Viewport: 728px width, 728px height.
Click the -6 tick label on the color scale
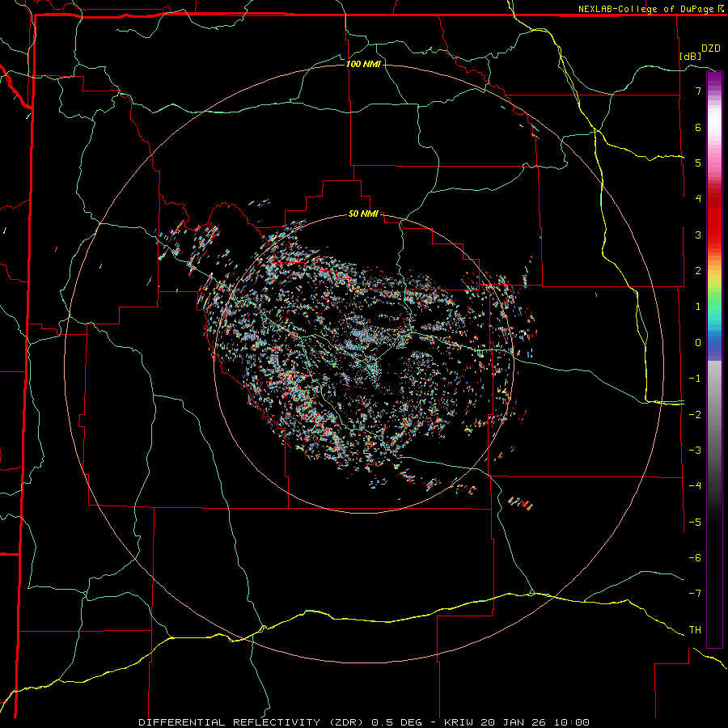coord(695,557)
